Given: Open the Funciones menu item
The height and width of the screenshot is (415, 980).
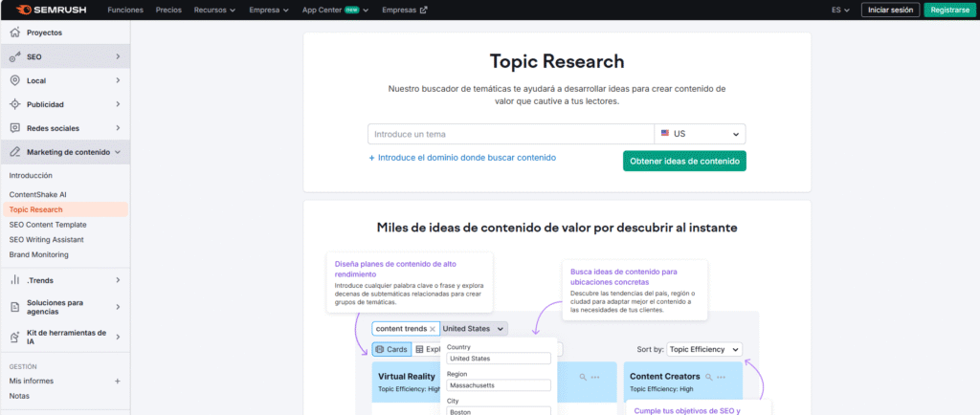Looking at the screenshot, I should [x=126, y=10].
